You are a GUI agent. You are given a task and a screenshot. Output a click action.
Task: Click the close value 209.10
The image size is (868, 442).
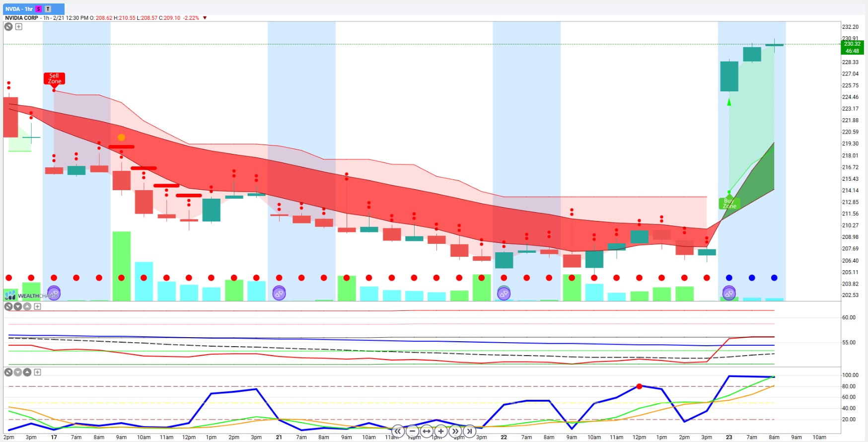tap(172, 18)
